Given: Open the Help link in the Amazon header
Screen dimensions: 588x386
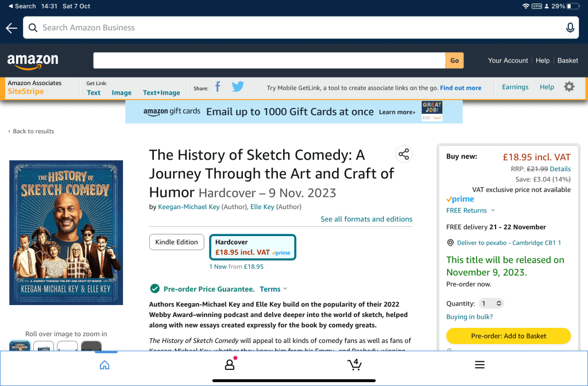Looking at the screenshot, I should click(542, 60).
